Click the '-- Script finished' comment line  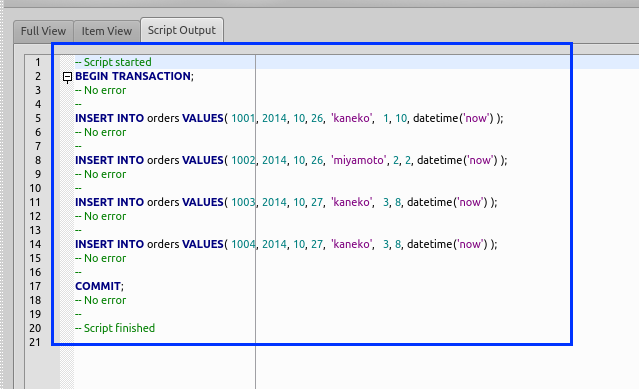pyautogui.click(x=115, y=328)
